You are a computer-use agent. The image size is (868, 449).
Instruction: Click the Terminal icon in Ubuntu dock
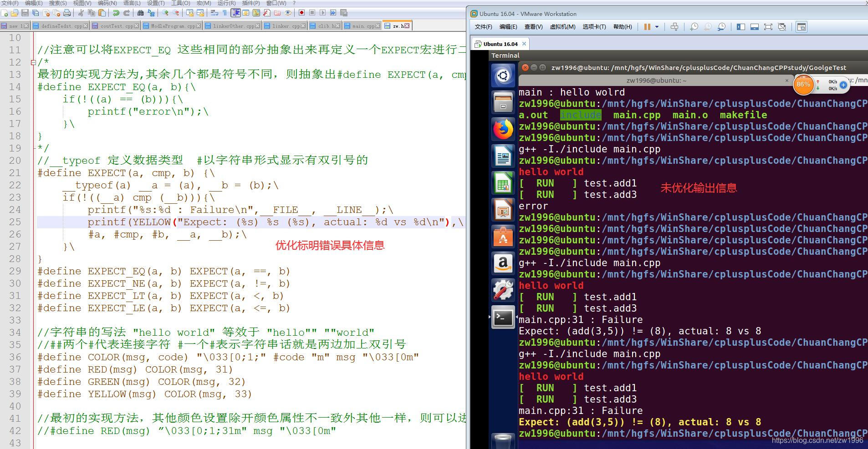[503, 318]
